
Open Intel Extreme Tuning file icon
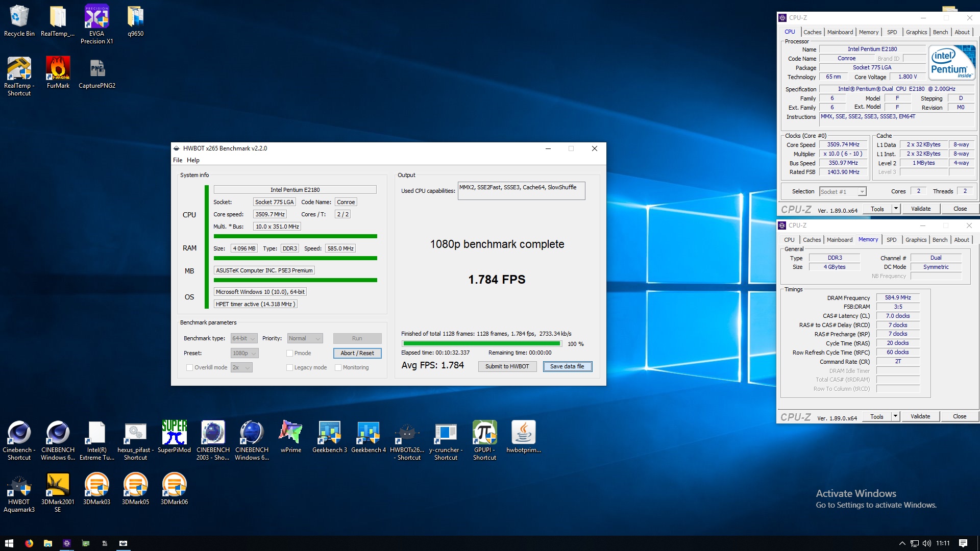96,440
